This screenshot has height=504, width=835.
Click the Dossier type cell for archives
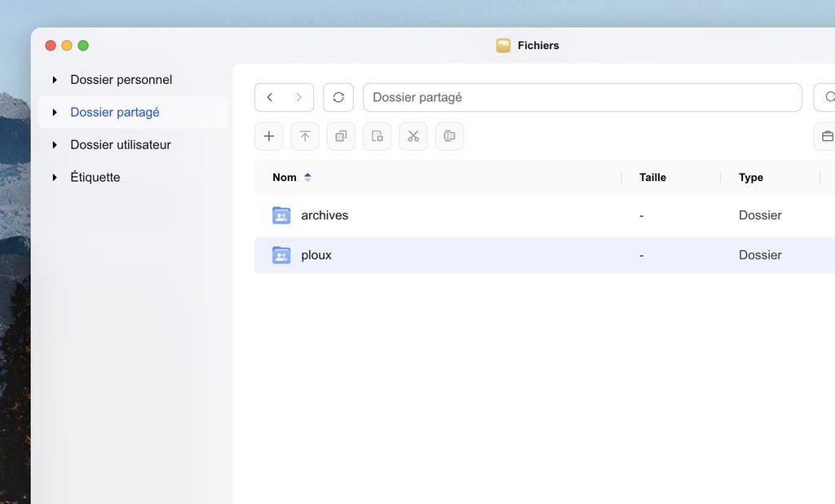click(760, 215)
